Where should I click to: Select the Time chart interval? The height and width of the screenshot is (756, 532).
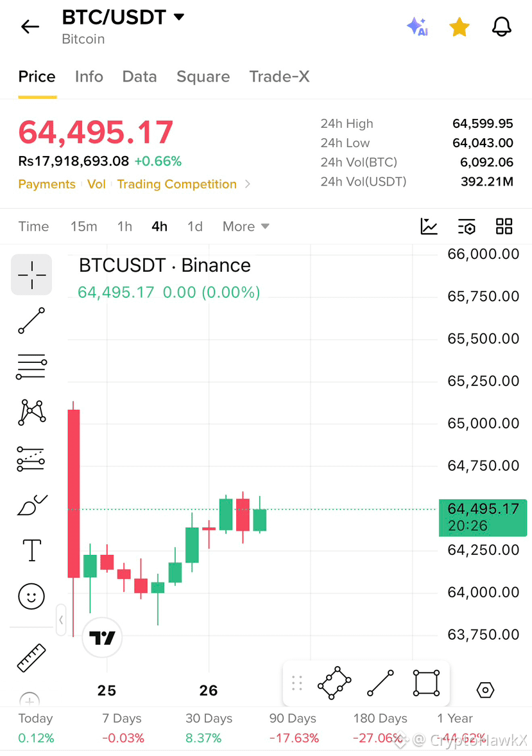pyautogui.click(x=34, y=227)
